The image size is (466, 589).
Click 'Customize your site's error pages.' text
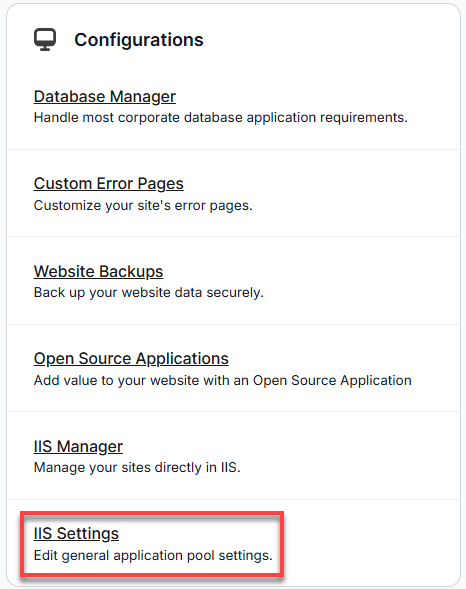click(x=143, y=205)
